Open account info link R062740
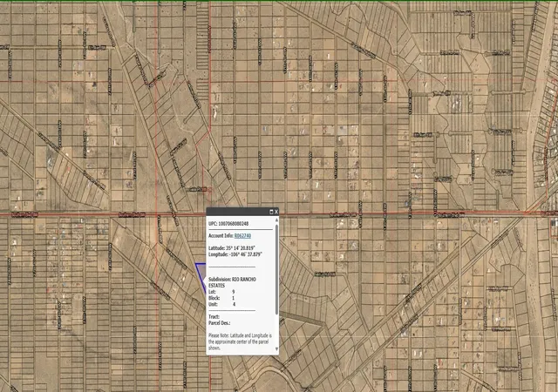Screen dimensions: 558x392 242,235
